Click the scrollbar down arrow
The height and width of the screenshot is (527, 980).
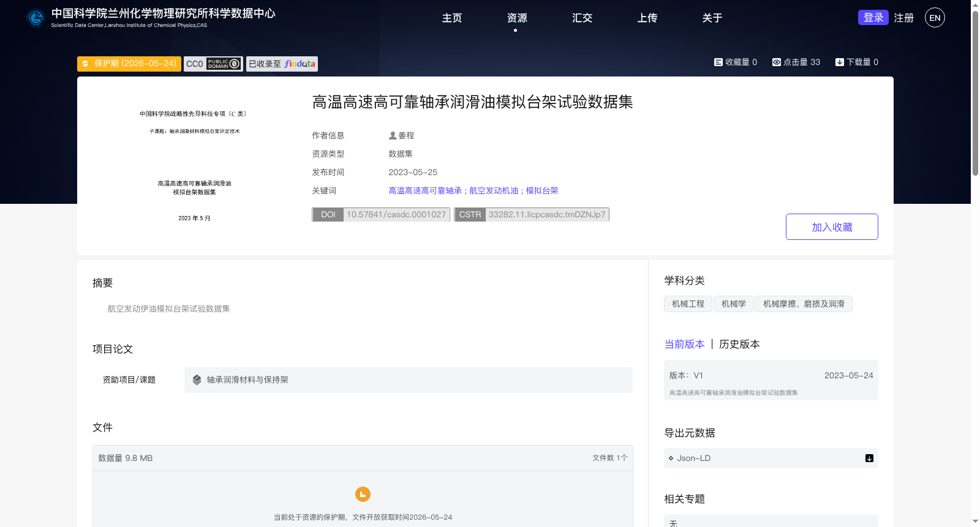[975, 521]
